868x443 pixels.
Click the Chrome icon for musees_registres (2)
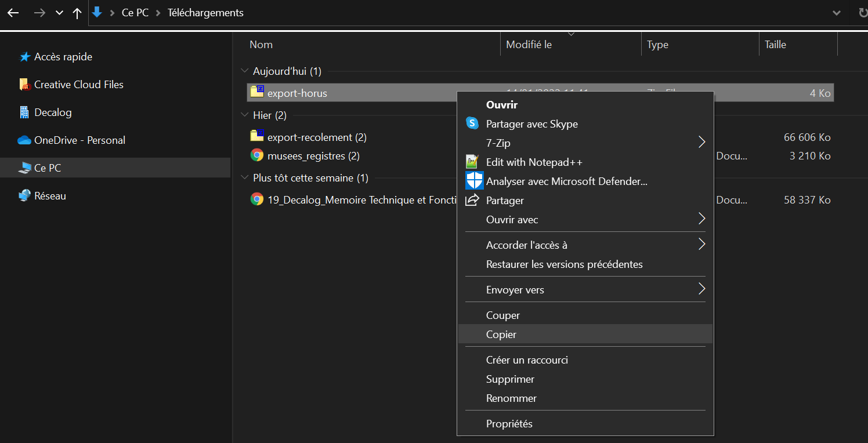(256, 155)
